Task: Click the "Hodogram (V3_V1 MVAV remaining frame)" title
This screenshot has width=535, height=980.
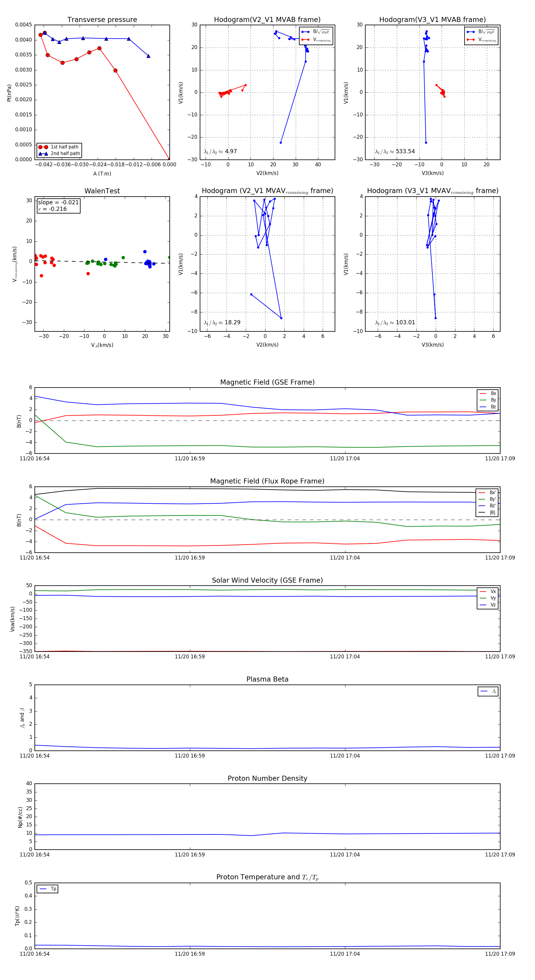Action: point(432,191)
